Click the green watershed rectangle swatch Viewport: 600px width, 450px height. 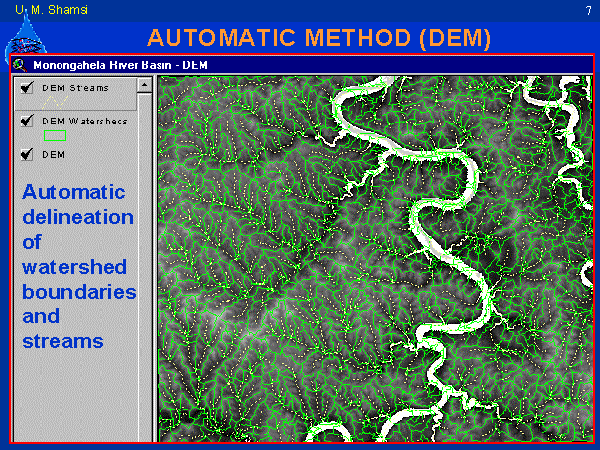tap(55, 134)
